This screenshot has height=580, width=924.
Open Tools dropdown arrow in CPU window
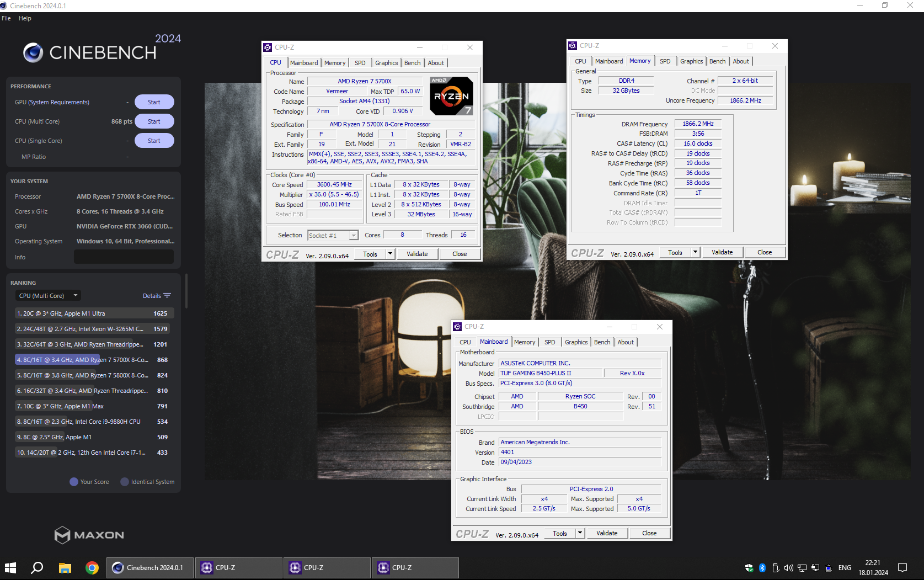click(x=390, y=254)
